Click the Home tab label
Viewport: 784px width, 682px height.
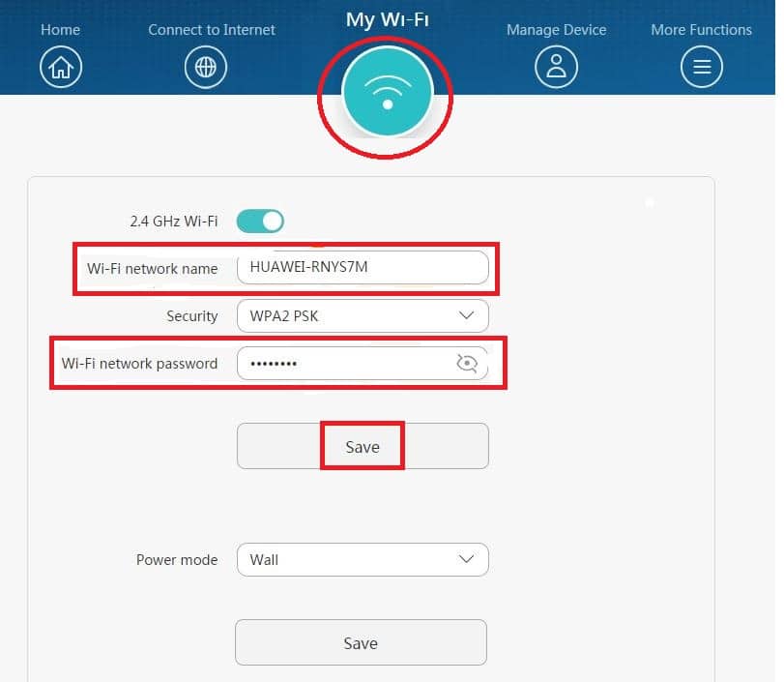click(61, 30)
